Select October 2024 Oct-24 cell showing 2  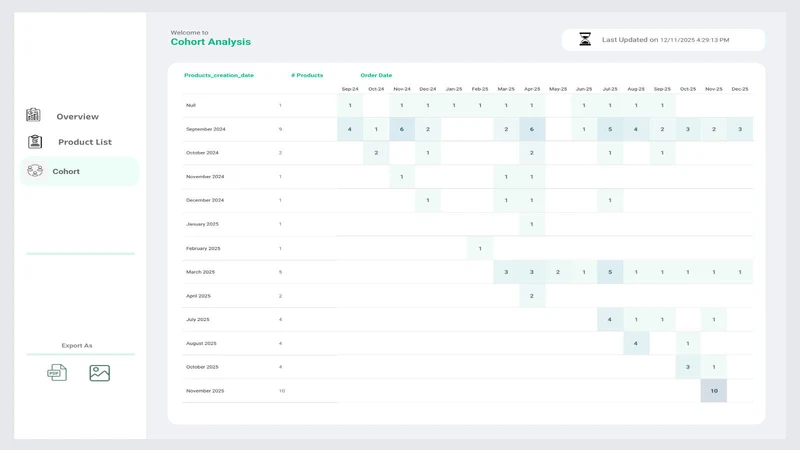click(x=376, y=153)
